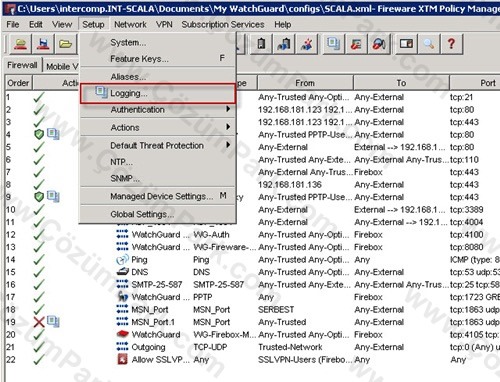Screen dimensions: 500x382
Task: Open the Edit menu
Action: [x=35, y=25]
